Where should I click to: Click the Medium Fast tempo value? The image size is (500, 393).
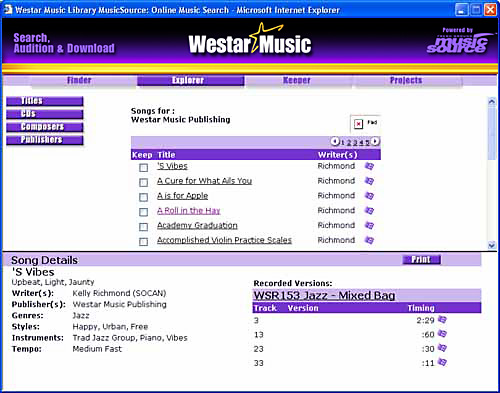click(x=97, y=349)
